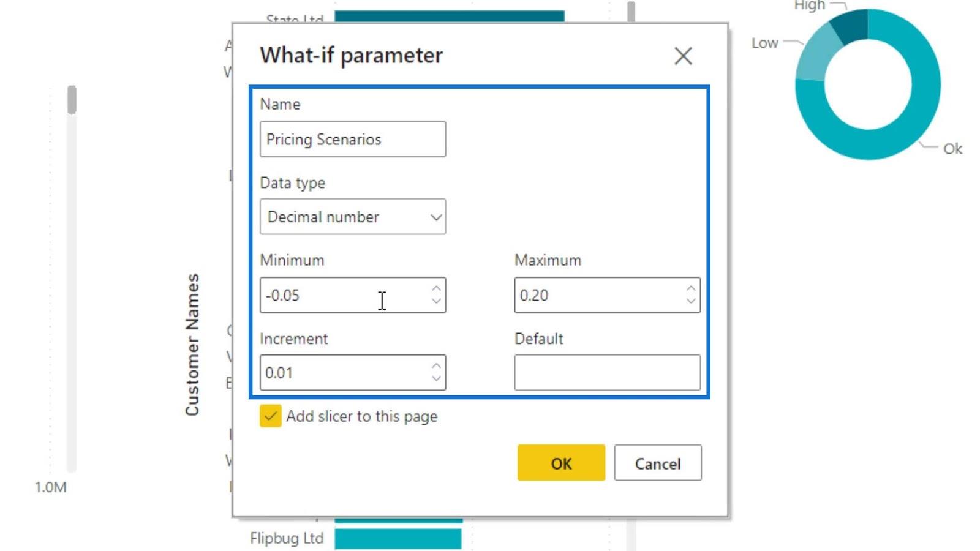This screenshot has width=980, height=551.
Task: Uncheck Add slicer to this page
Action: click(x=270, y=416)
